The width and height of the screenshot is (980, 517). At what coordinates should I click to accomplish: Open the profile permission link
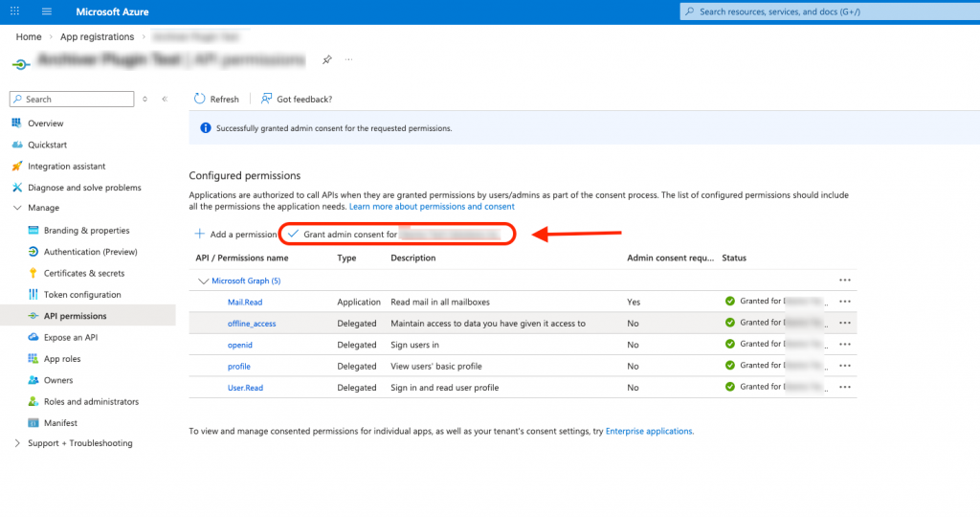(238, 367)
